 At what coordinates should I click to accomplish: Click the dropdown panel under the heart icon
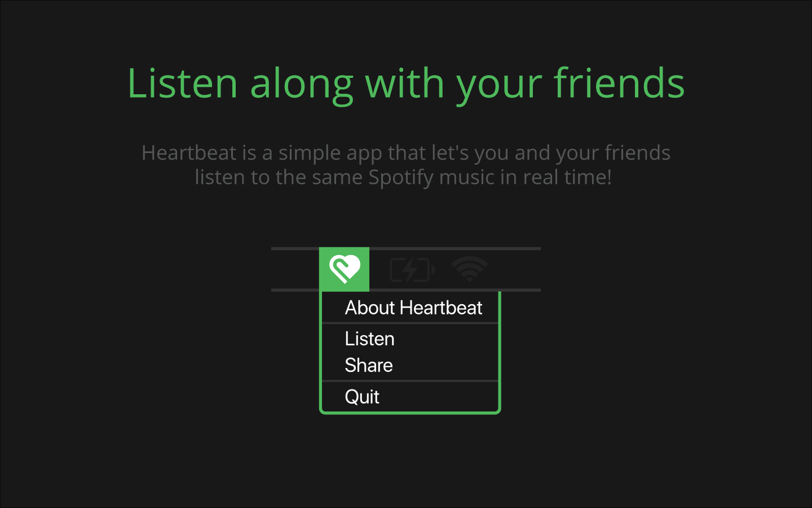(x=410, y=352)
